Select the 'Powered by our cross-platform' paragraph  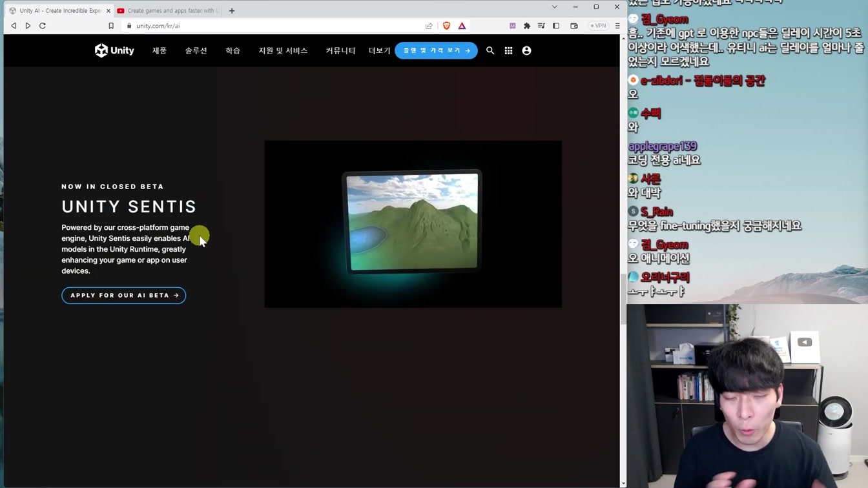[x=126, y=249]
